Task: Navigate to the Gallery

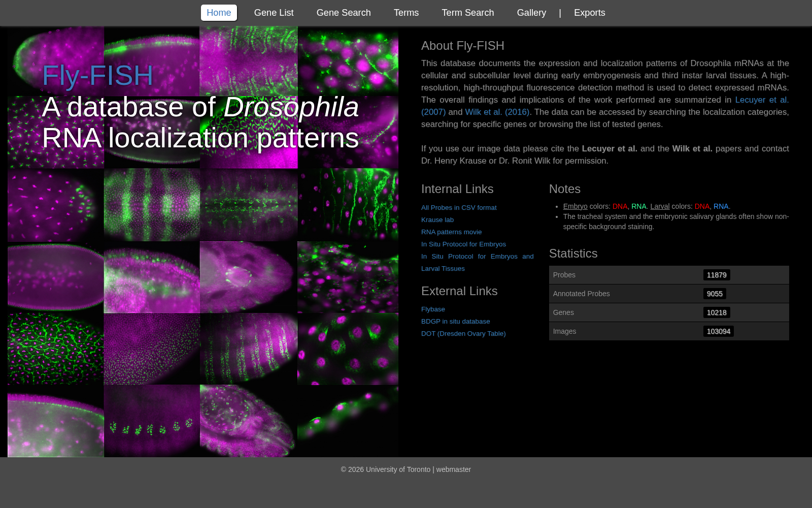Action: (531, 13)
